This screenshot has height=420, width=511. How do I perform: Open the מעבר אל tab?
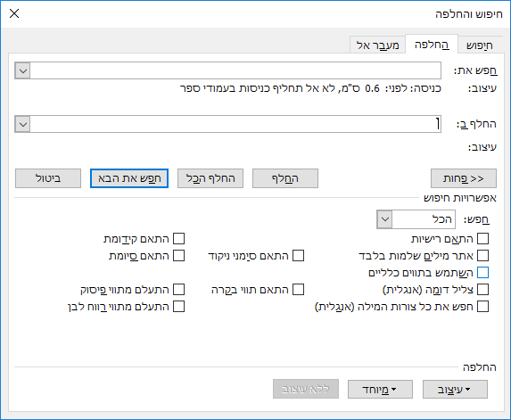[378, 45]
